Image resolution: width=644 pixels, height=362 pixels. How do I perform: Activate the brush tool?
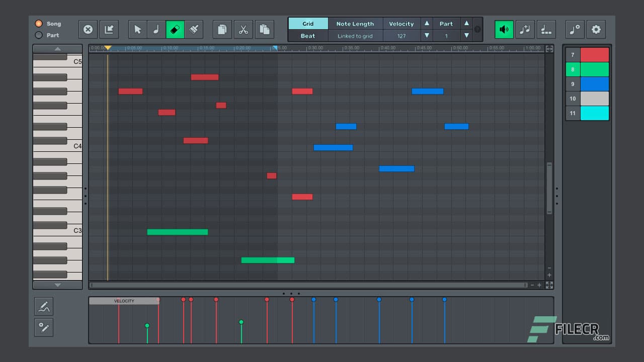(x=194, y=29)
